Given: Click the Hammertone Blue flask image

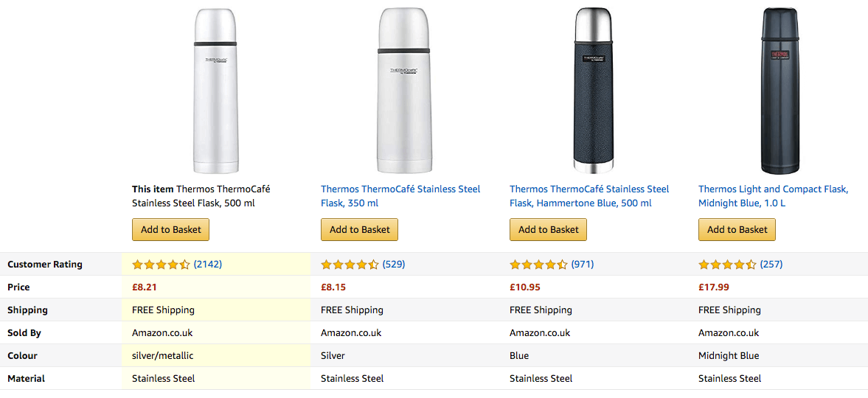Looking at the screenshot, I should (x=594, y=91).
